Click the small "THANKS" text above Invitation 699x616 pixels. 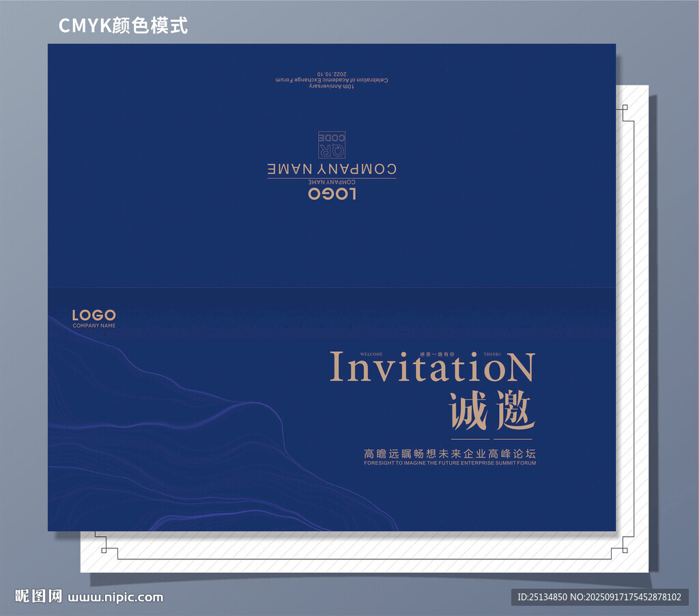pyautogui.click(x=492, y=354)
